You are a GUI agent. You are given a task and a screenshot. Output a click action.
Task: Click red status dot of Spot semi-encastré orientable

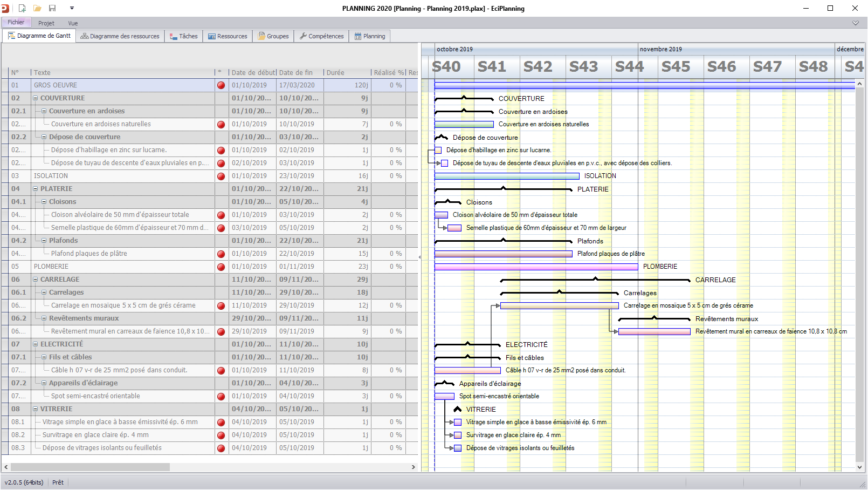pos(221,396)
